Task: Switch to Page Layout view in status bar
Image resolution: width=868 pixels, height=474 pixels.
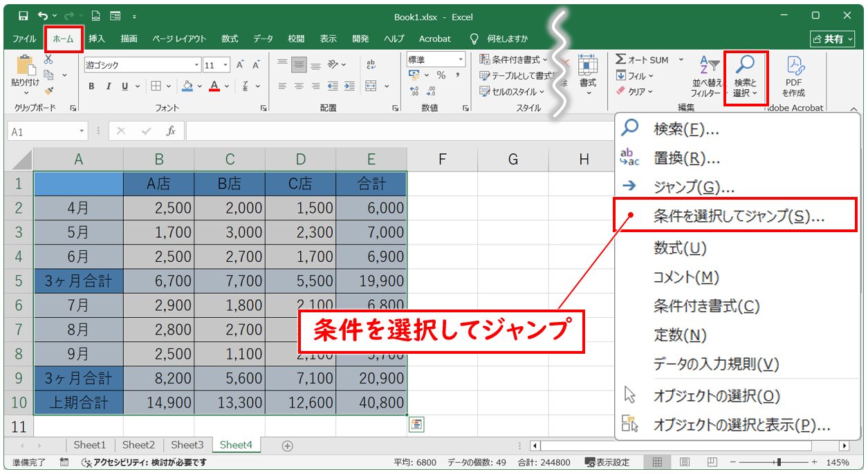Action: [x=684, y=462]
